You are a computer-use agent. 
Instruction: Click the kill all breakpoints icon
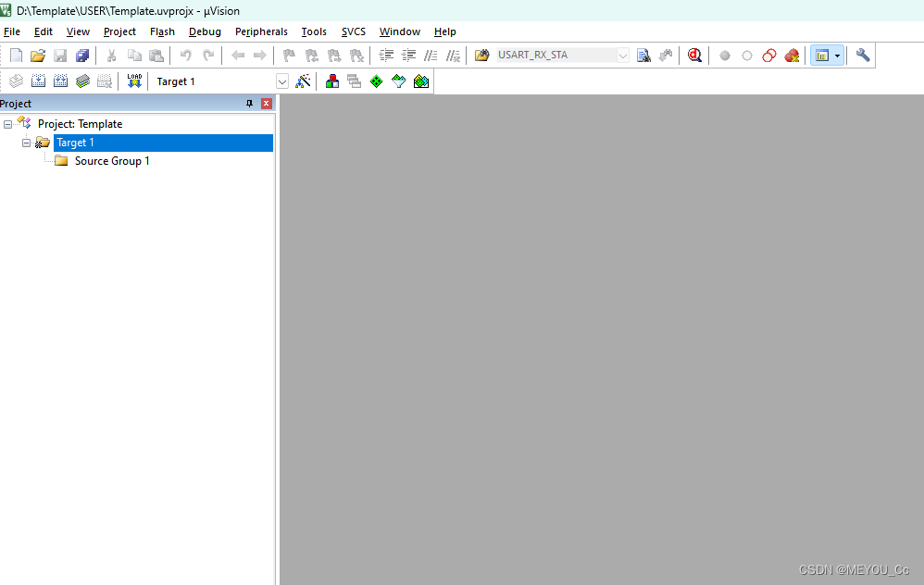pos(792,56)
